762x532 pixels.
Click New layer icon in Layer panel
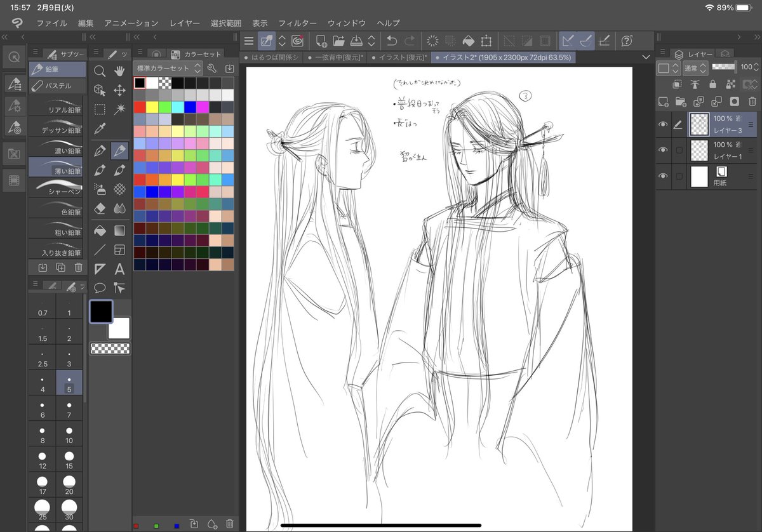[x=663, y=101]
